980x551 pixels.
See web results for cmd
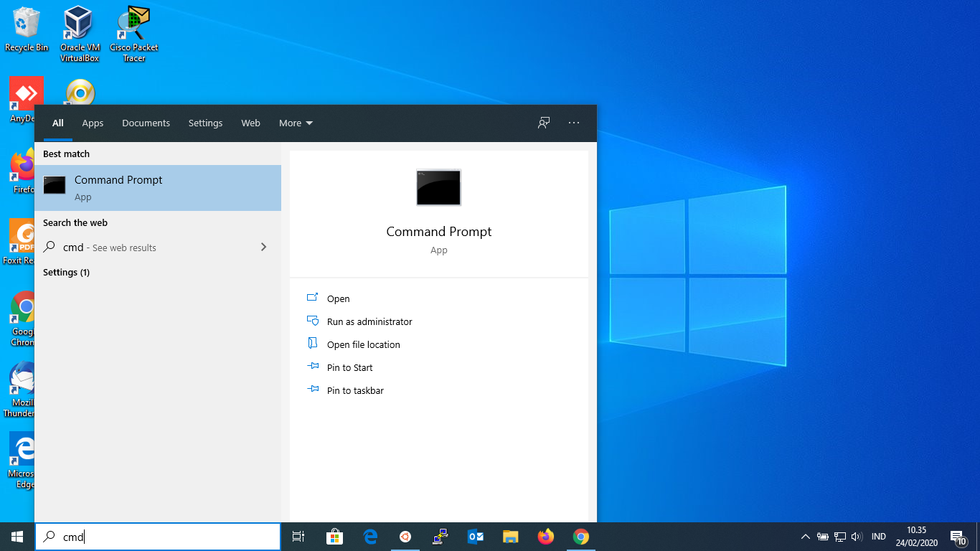(x=158, y=248)
